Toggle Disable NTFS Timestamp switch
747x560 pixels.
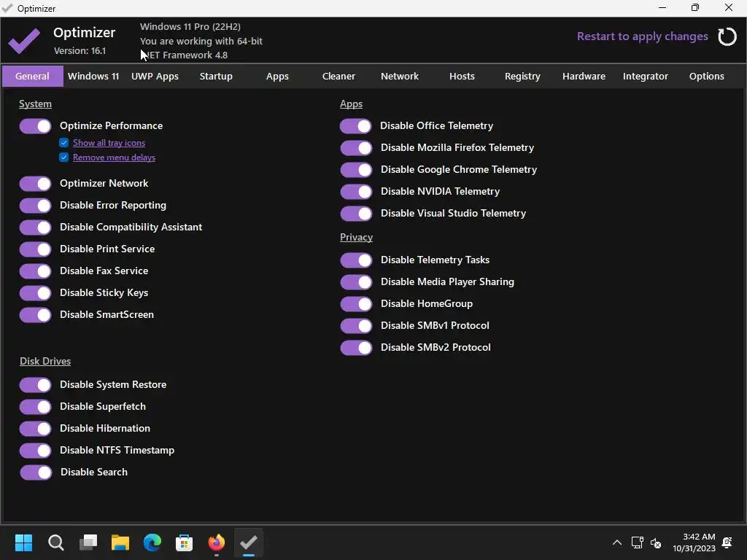35,451
